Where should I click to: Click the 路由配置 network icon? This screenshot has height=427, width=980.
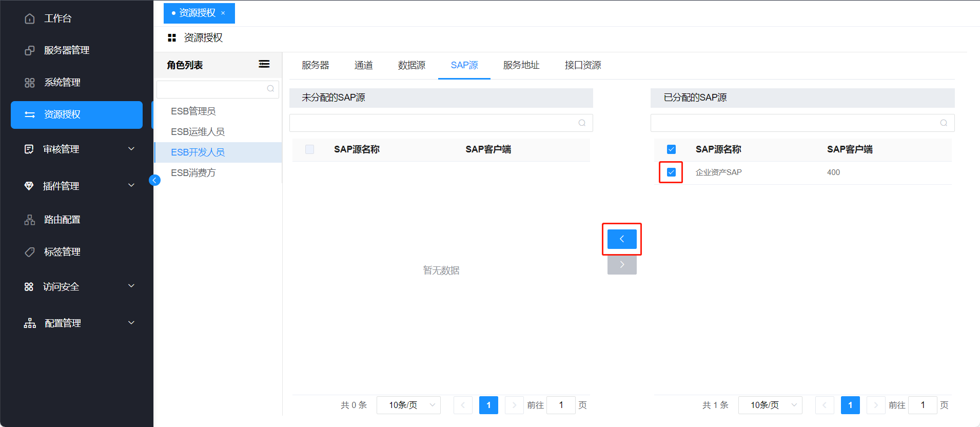click(x=30, y=220)
